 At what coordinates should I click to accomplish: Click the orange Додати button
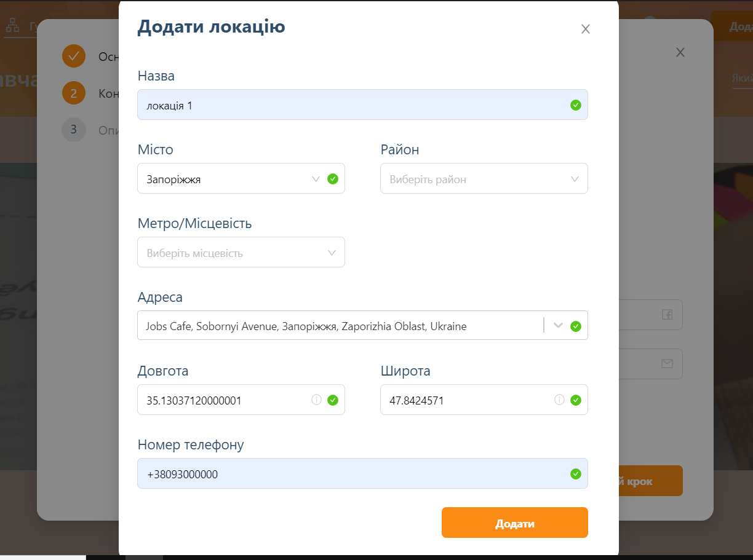point(515,523)
